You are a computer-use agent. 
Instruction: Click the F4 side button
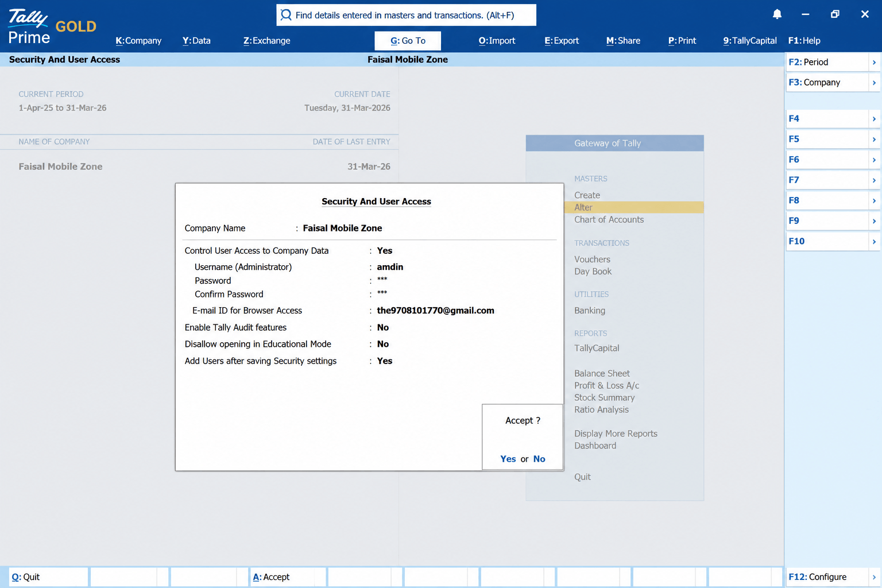[x=827, y=119]
